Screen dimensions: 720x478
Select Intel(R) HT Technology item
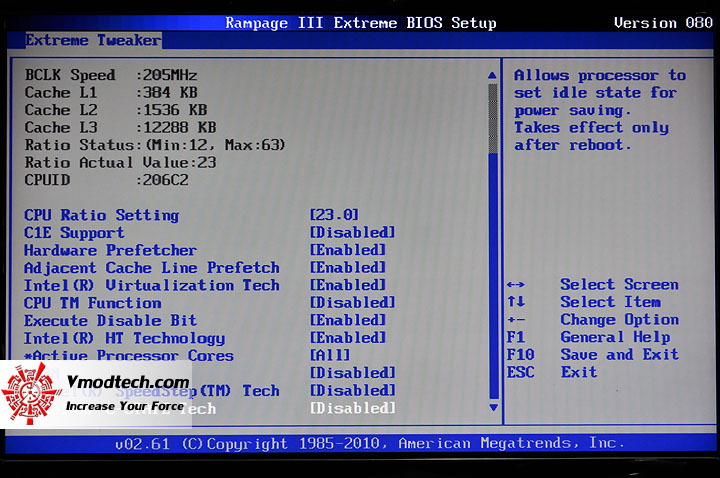pos(124,338)
